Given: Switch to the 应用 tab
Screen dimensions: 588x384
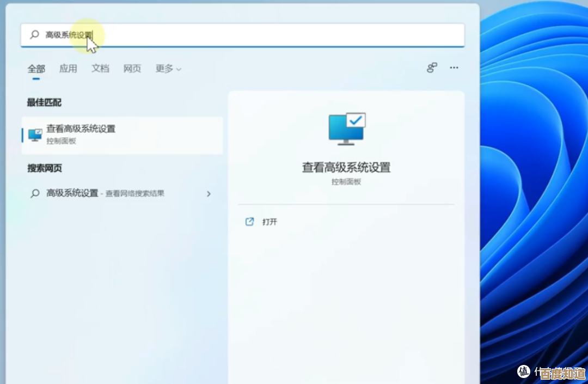Looking at the screenshot, I should pos(68,69).
